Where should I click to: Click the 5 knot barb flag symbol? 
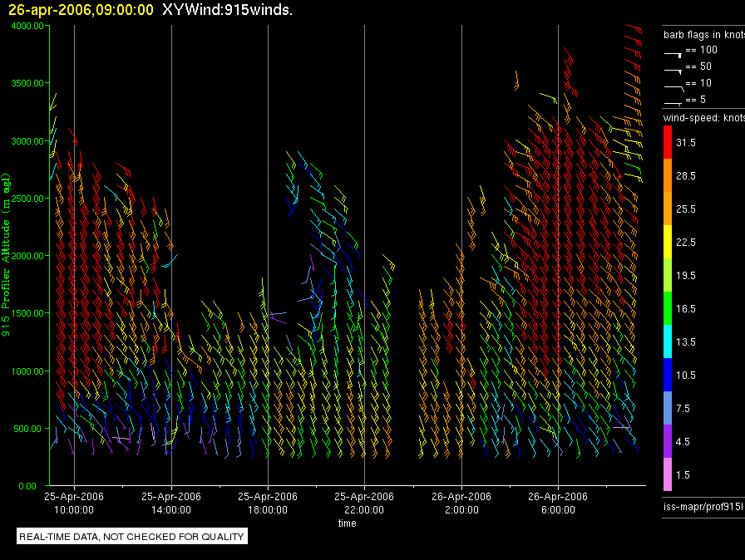point(673,101)
